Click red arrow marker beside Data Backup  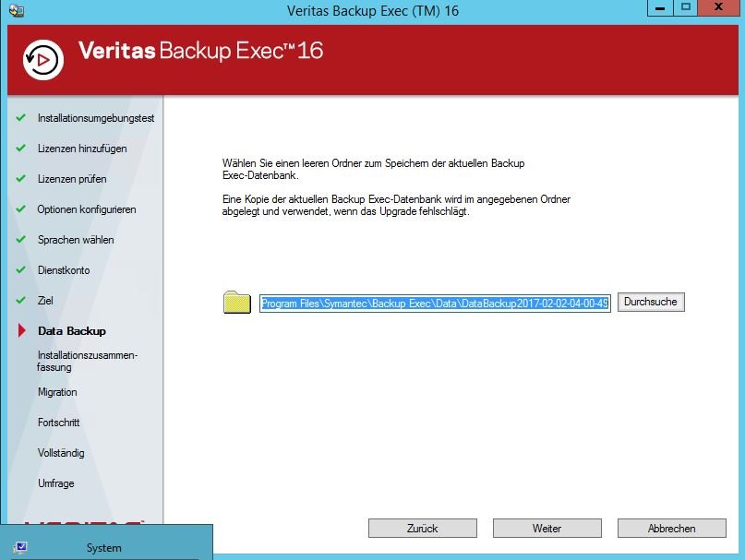pyautogui.click(x=22, y=330)
